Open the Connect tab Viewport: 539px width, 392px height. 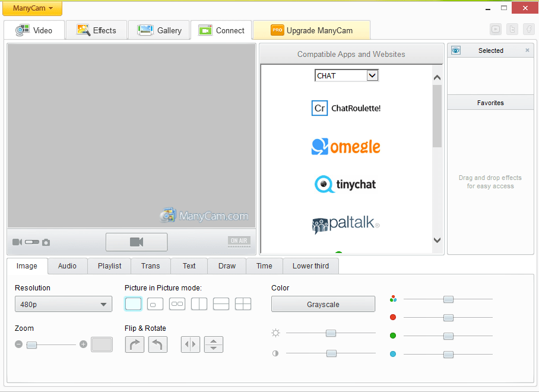coord(221,31)
